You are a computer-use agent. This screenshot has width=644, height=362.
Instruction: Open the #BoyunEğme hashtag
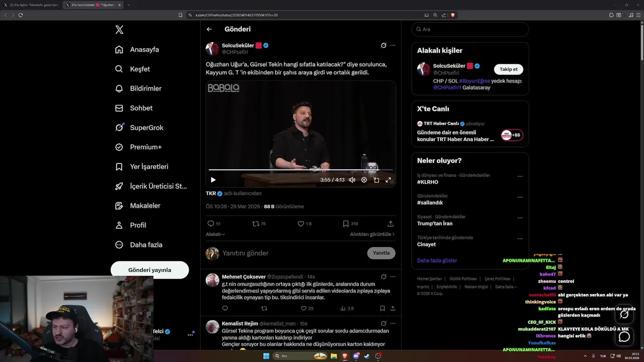click(x=474, y=81)
